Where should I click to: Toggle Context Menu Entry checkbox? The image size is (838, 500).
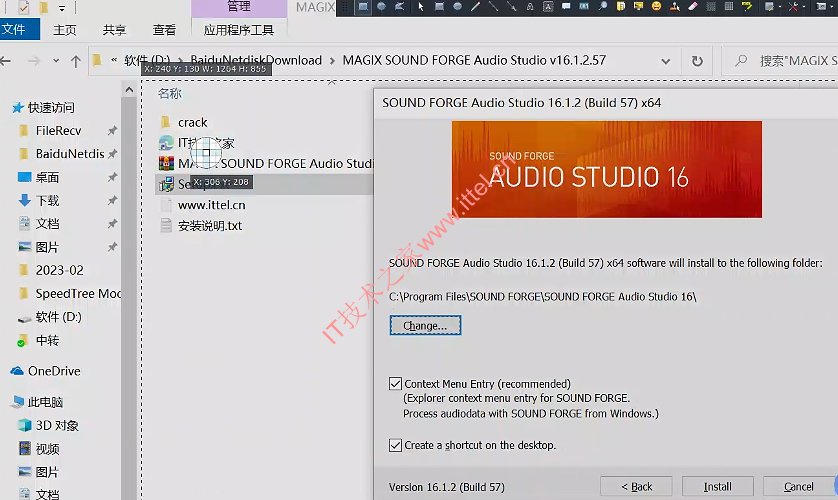[395, 384]
